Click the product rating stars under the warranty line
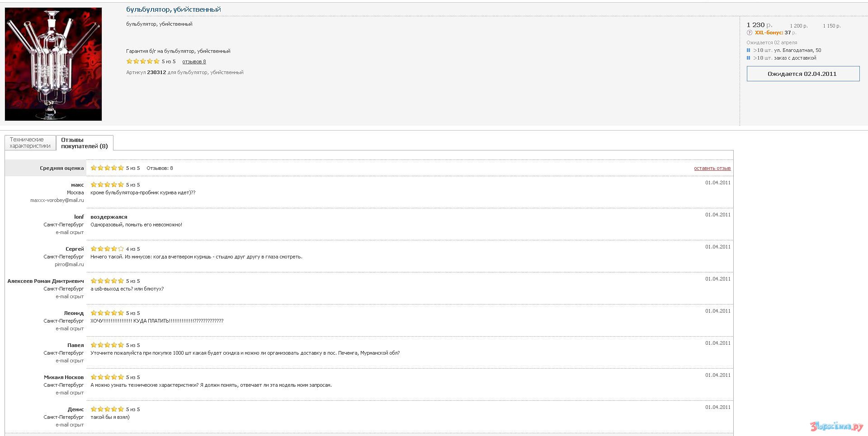Screen dimensions: 868x436 (143, 61)
